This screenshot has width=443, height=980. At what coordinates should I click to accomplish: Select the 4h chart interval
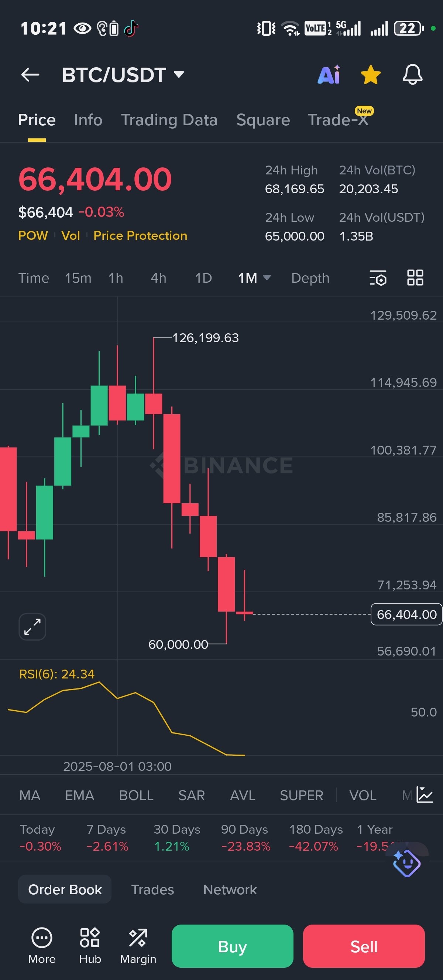[158, 278]
